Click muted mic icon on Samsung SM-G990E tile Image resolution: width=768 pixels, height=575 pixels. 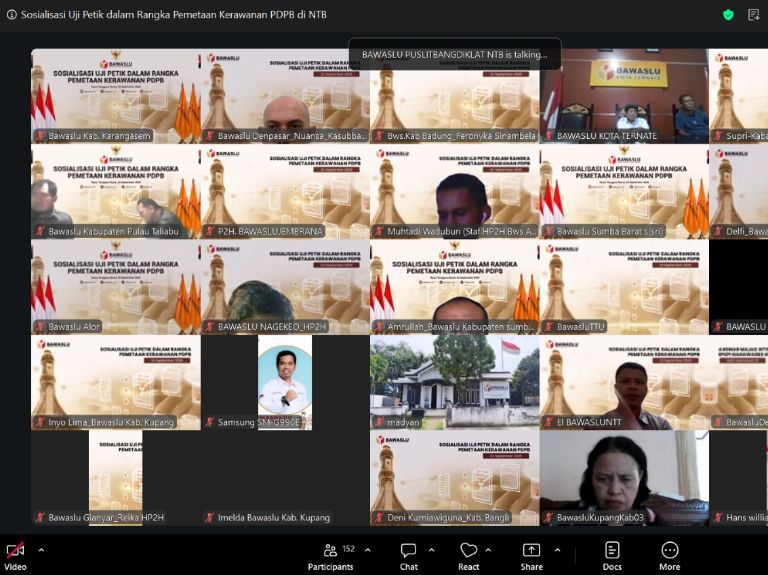(210, 422)
